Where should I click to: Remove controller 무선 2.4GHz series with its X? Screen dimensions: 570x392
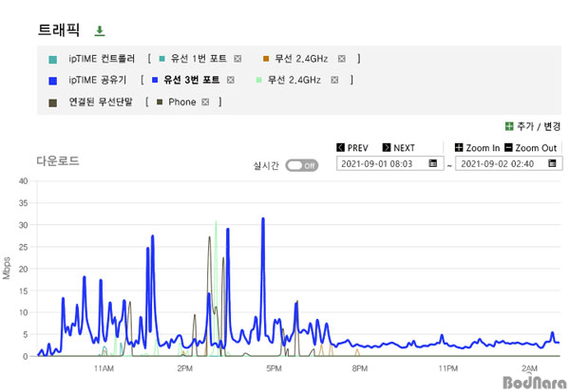[x=342, y=59]
